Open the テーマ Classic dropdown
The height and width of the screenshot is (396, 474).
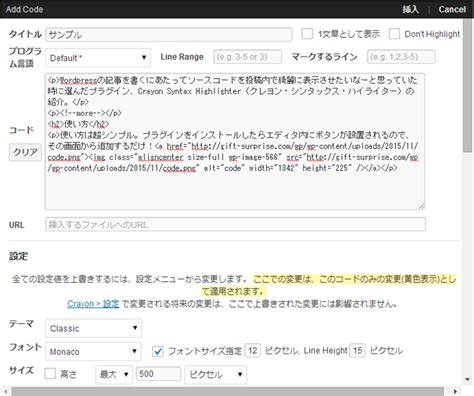pyautogui.click(x=93, y=328)
